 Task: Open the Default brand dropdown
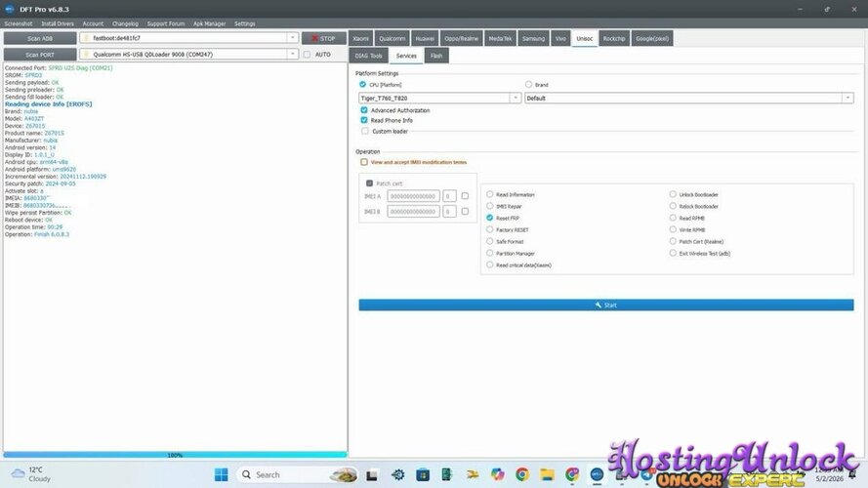coord(688,98)
